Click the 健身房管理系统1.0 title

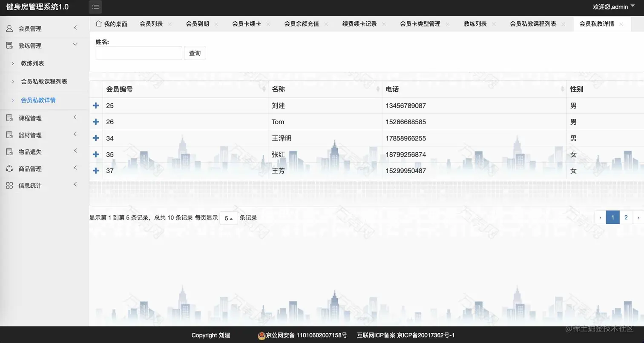coord(37,7)
